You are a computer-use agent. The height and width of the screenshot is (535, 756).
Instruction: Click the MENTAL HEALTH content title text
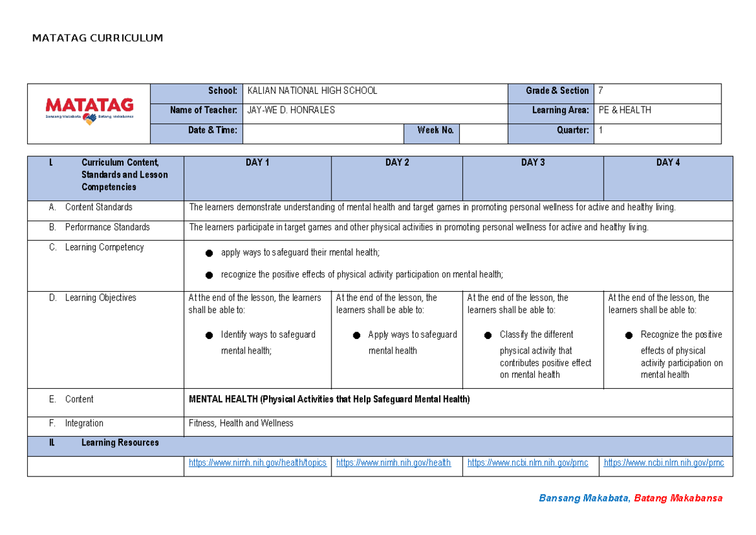329,400
